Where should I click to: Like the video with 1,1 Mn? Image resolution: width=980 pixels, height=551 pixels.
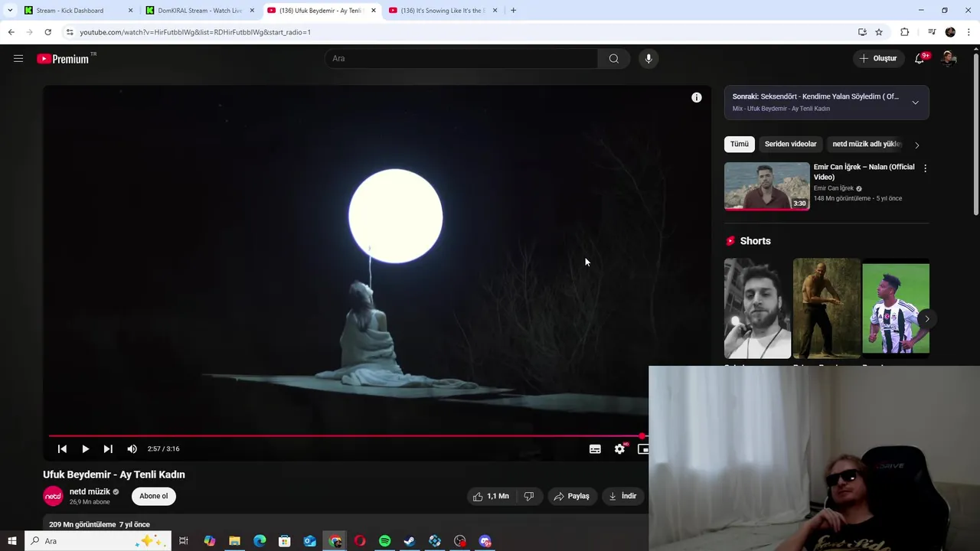pyautogui.click(x=491, y=496)
